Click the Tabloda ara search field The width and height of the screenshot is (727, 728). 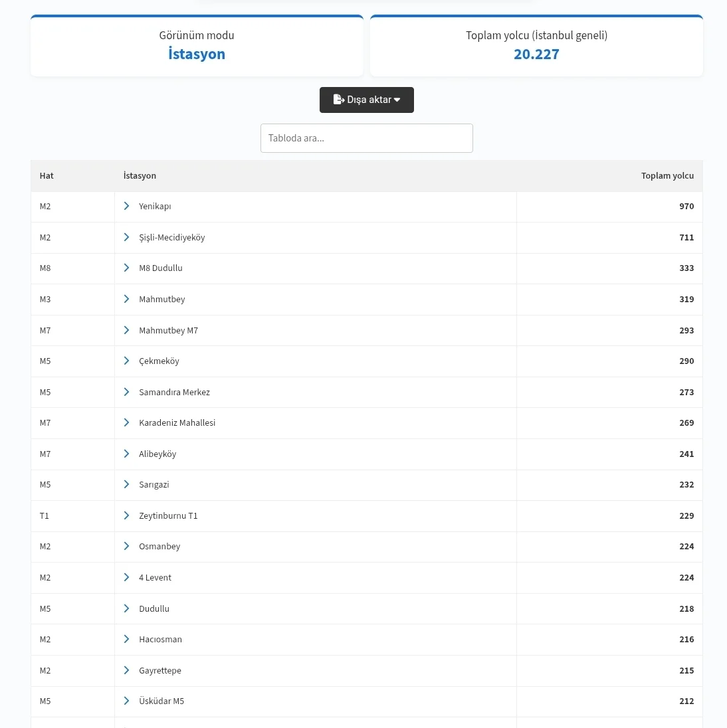coord(366,138)
